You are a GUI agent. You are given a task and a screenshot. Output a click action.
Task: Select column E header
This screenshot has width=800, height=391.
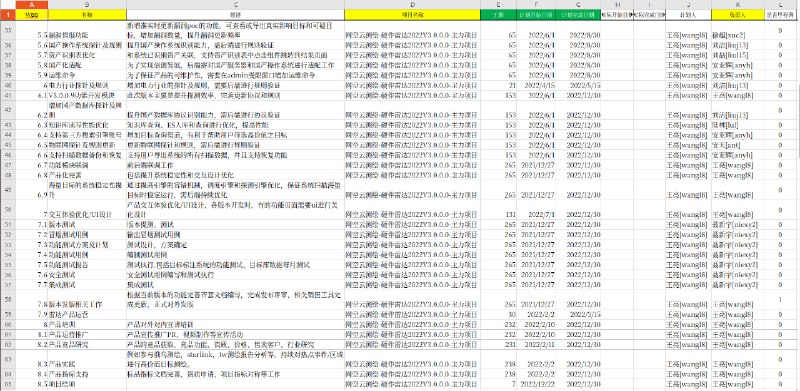pos(498,5)
